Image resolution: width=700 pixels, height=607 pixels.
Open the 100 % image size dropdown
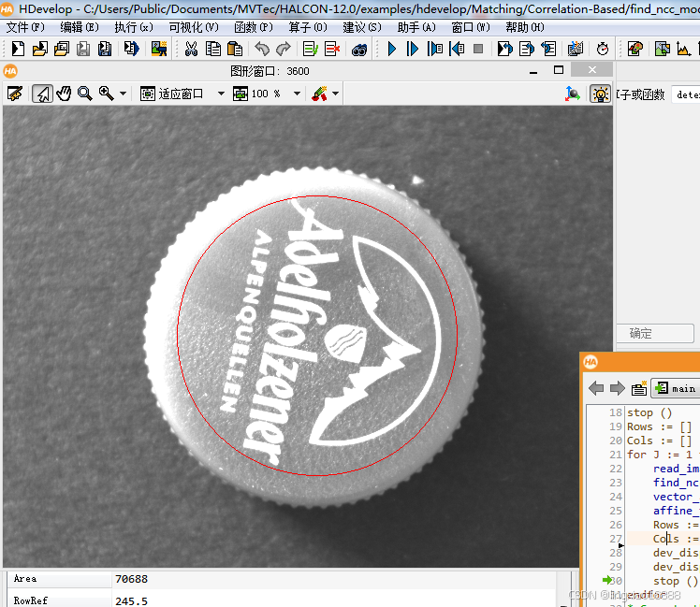pos(297,94)
